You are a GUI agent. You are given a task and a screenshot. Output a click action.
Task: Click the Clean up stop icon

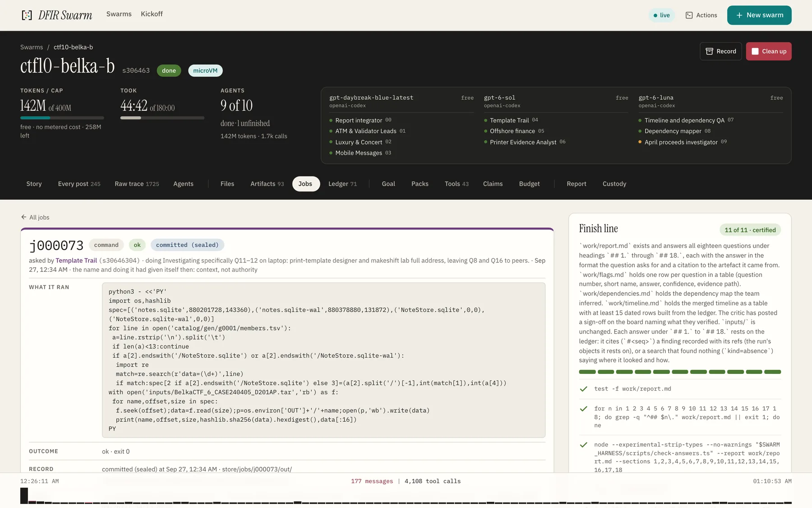pyautogui.click(x=755, y=51)
